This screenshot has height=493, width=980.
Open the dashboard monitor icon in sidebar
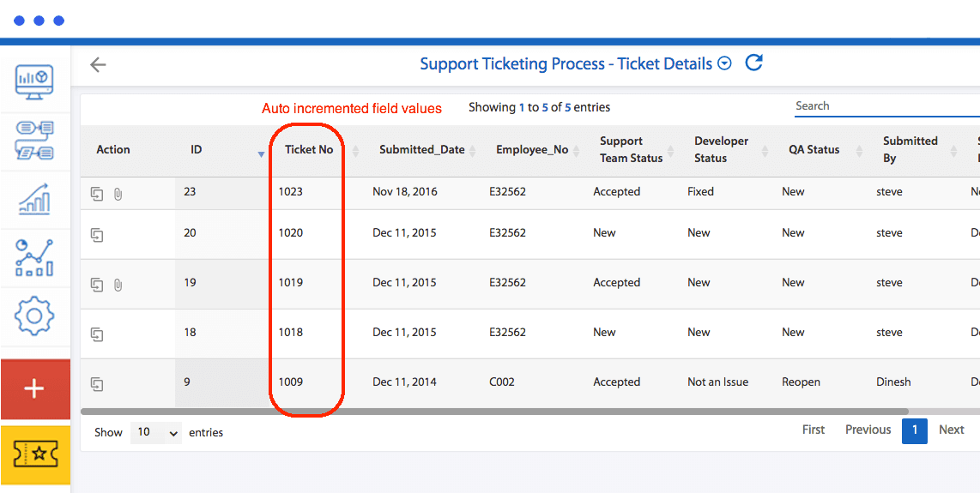[34, 81]
